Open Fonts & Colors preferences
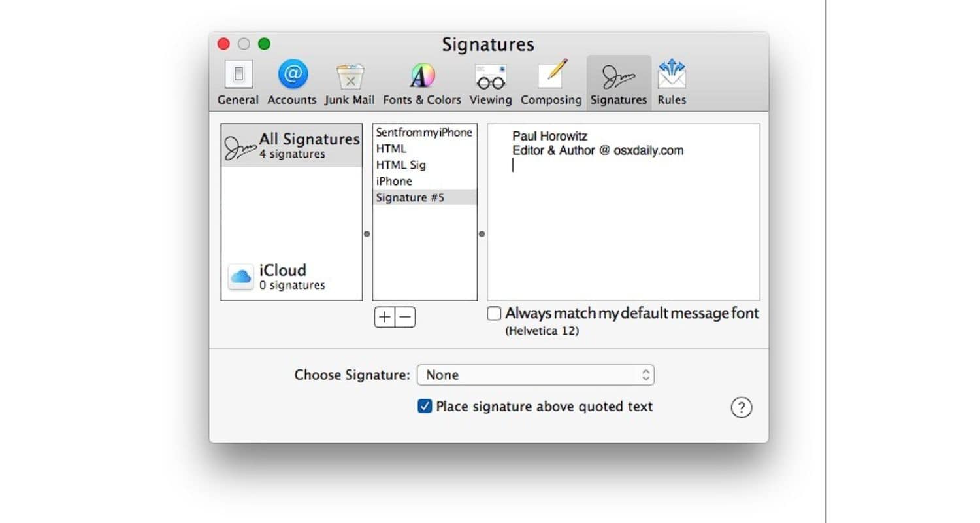This screenshot has height=523, width=980. pyautogui.click(x=422, y=83)
